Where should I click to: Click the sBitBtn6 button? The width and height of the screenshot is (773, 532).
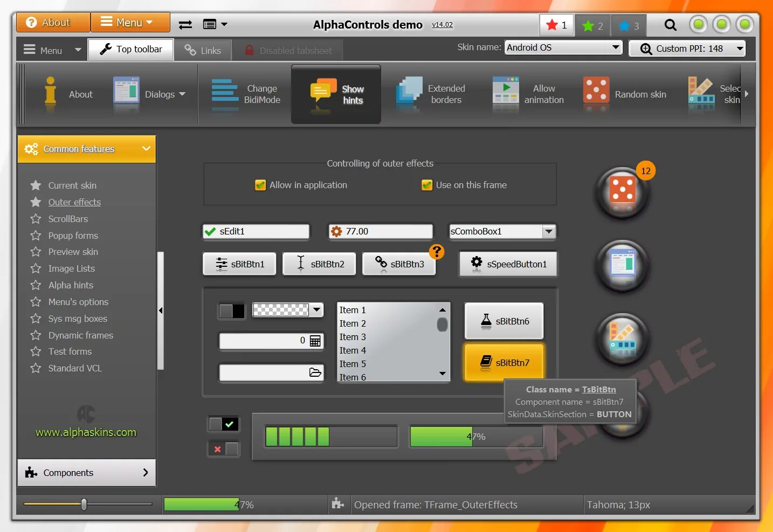[504, 321]
